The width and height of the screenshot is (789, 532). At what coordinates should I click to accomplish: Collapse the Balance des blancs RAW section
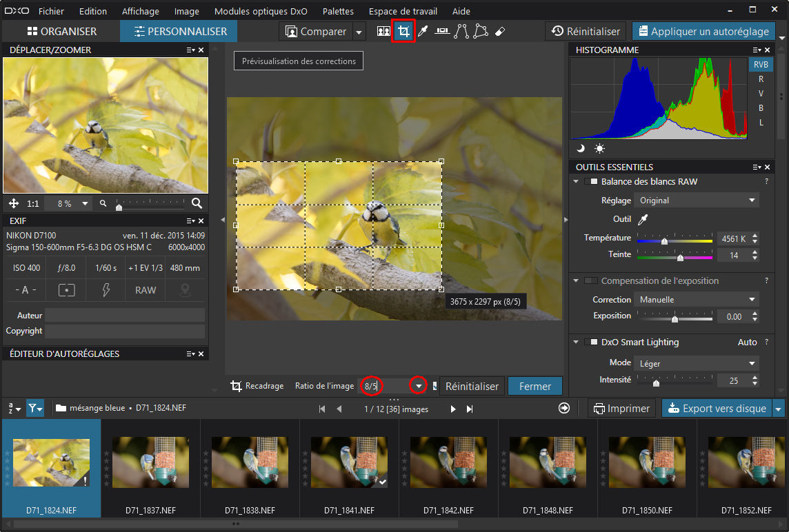576,181
